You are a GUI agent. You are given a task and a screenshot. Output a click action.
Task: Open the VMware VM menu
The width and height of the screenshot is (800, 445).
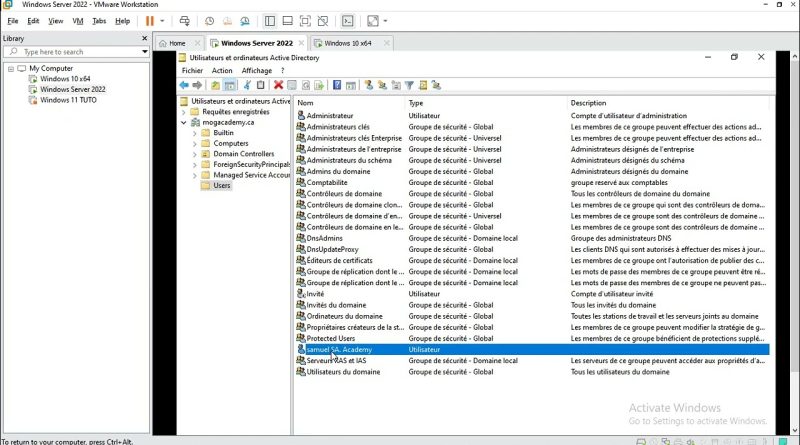point(78,21)
